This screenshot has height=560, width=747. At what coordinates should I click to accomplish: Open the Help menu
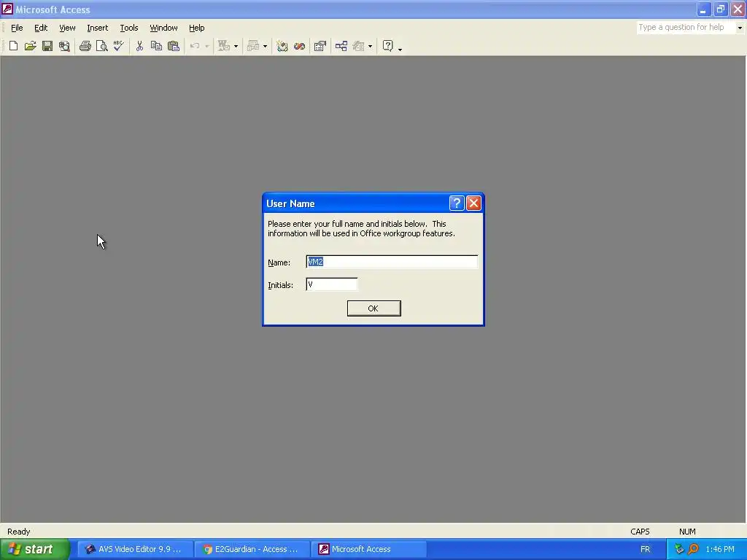(197, 28)
